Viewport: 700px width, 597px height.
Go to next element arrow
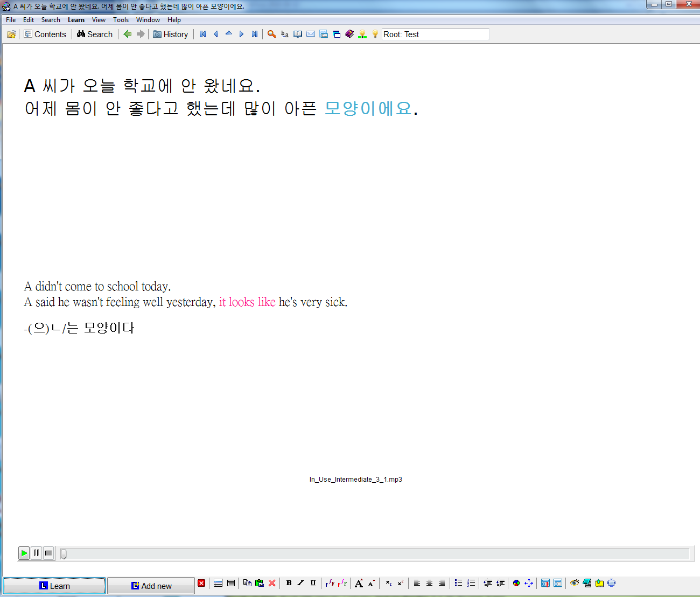pos(242,34)
